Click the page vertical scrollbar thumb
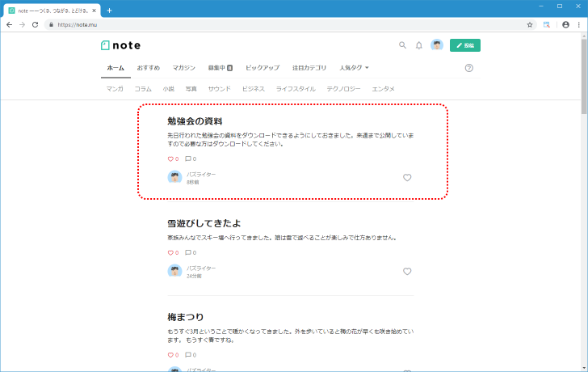The height and width of the screenshot is (372, 588). point(584,76)
